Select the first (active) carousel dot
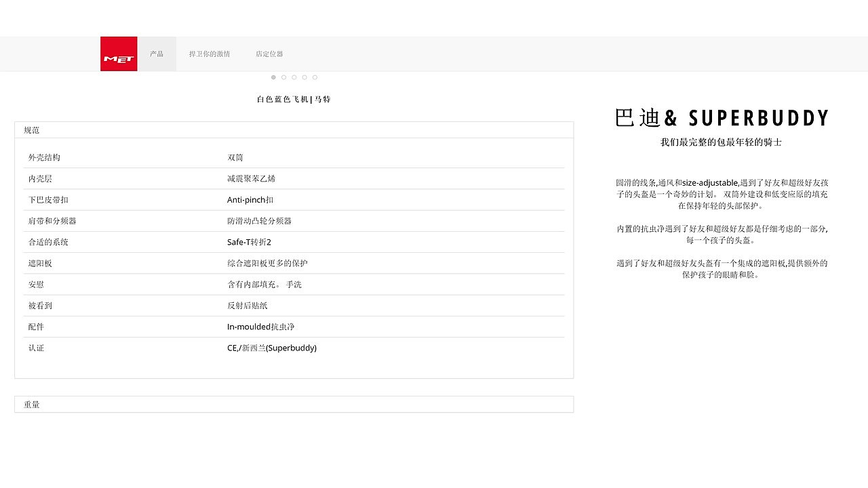 (x=273, y=77)
